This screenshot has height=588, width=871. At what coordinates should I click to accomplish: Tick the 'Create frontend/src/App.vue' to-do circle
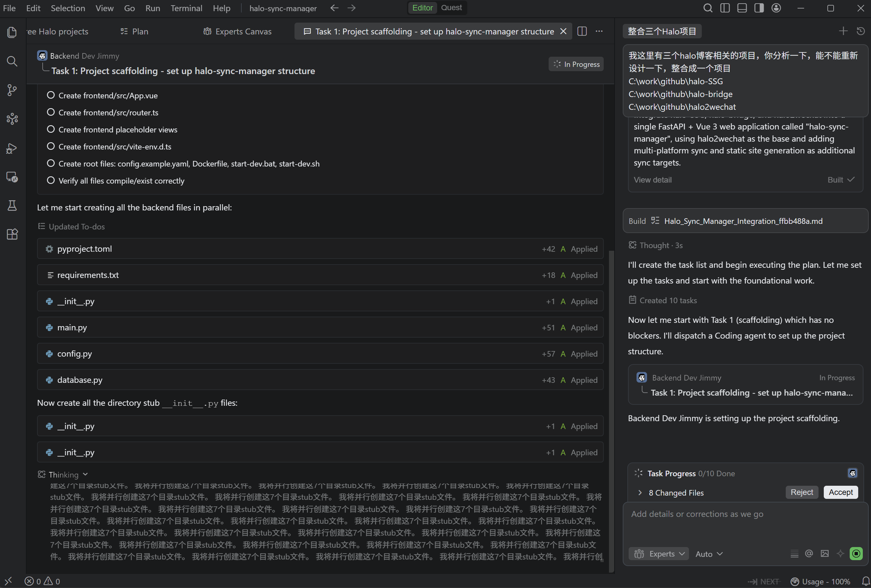(51, 95)
